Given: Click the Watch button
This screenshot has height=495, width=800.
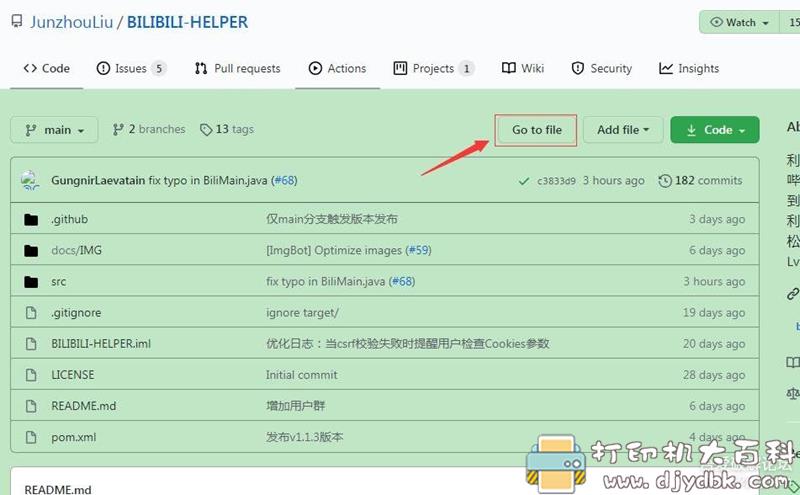Looking at the screenshot, I should coord(739,22).
